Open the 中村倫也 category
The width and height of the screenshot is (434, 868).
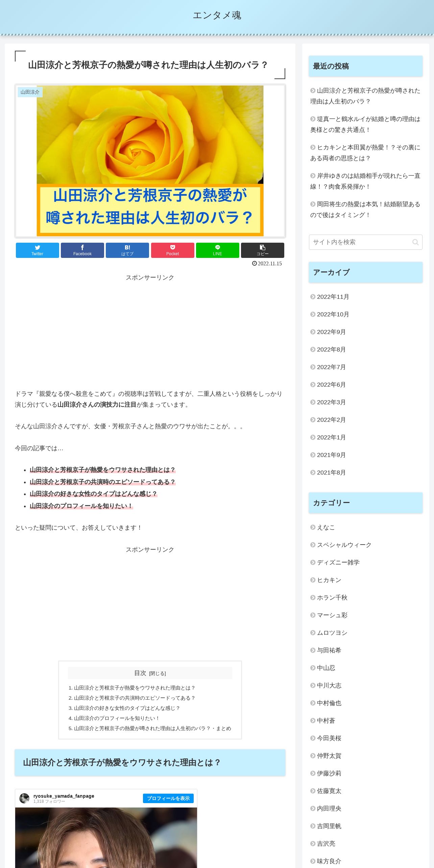tap(329, 703)
